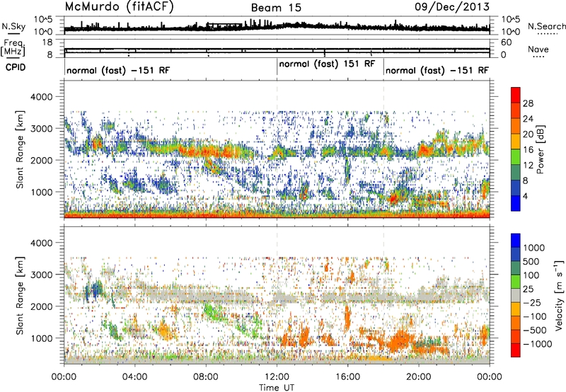The height and width of the screenshot is (392, 566).
Task: Click the McMurdo (fitACF) title text
Action: coord(119,7)
